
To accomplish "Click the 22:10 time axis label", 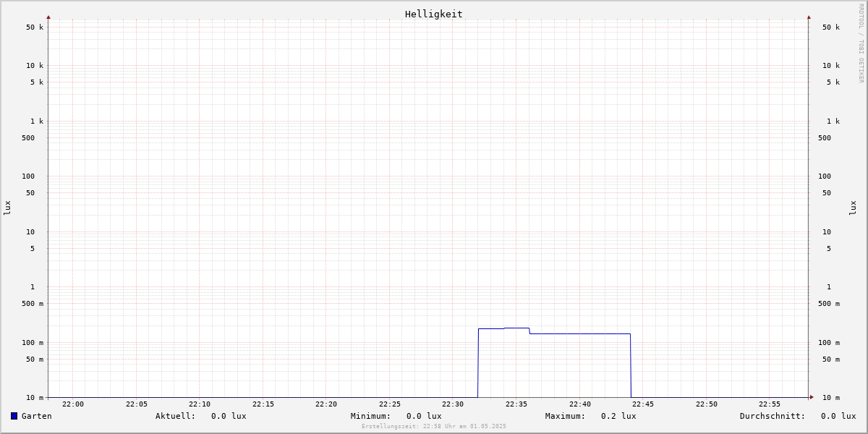I will click(200, 404).
